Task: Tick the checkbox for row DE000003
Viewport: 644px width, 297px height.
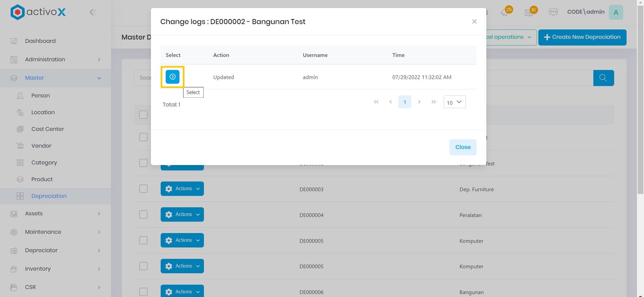Action: pyautogui.click(x=143, y=189)
